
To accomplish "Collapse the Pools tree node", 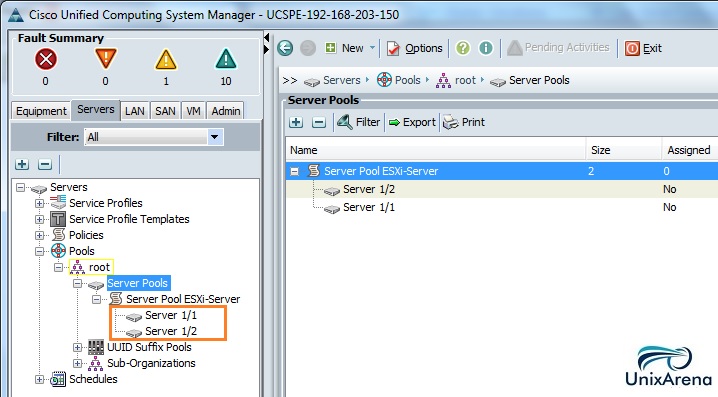I will coord(39,251).
